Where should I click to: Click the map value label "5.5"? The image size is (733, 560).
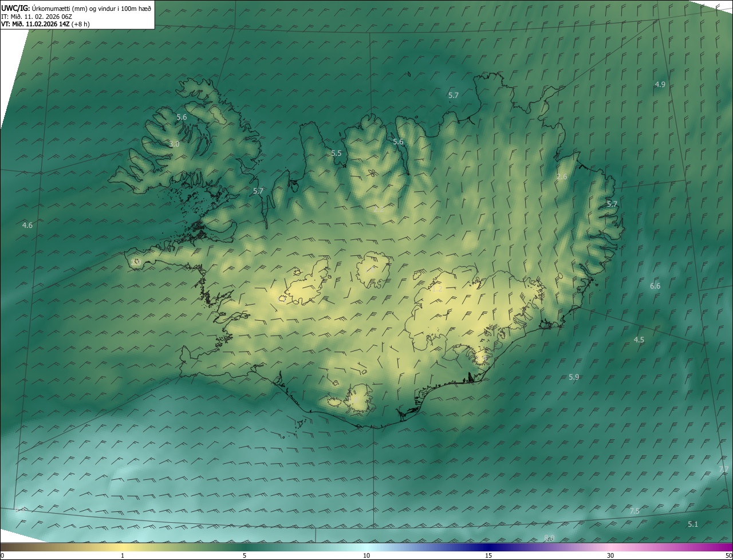tap(336, 153)
